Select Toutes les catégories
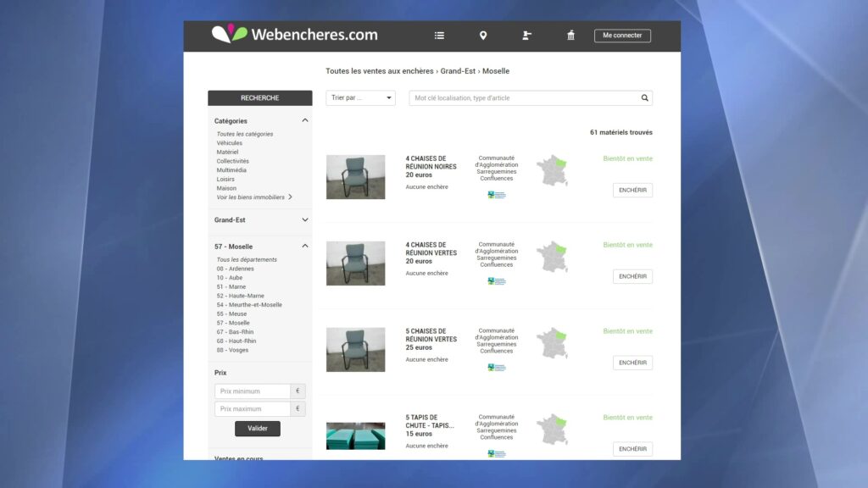Image resolution: width=868 pixels, height=488 pixels. (245, 134)
